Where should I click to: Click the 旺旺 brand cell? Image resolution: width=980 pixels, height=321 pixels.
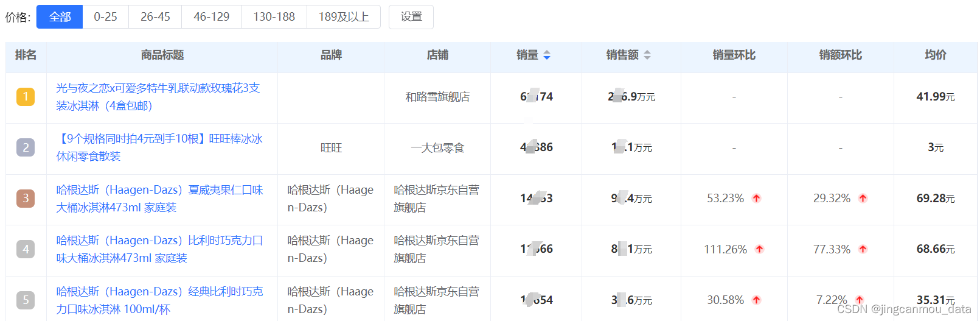coord(331,147)
